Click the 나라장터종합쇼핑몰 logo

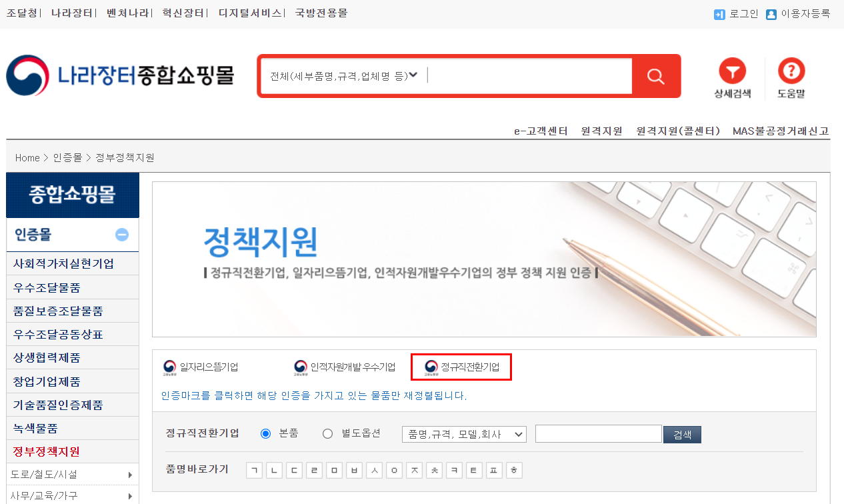pos(120,75)
